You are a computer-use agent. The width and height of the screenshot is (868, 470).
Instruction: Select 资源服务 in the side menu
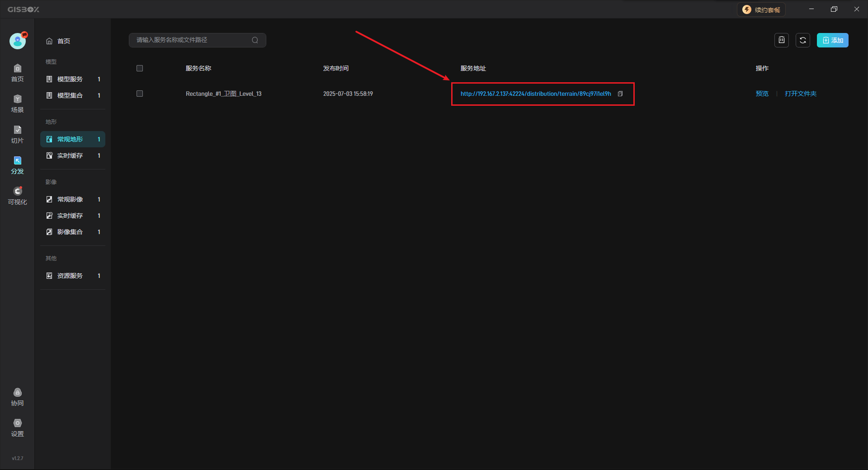click(70, 276)
